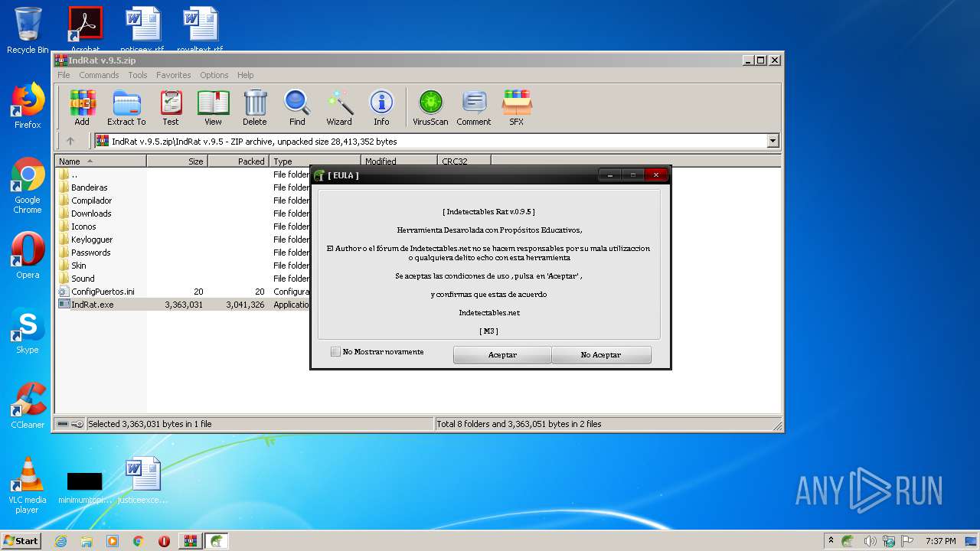Show archive Info

[x=381, y=107]
